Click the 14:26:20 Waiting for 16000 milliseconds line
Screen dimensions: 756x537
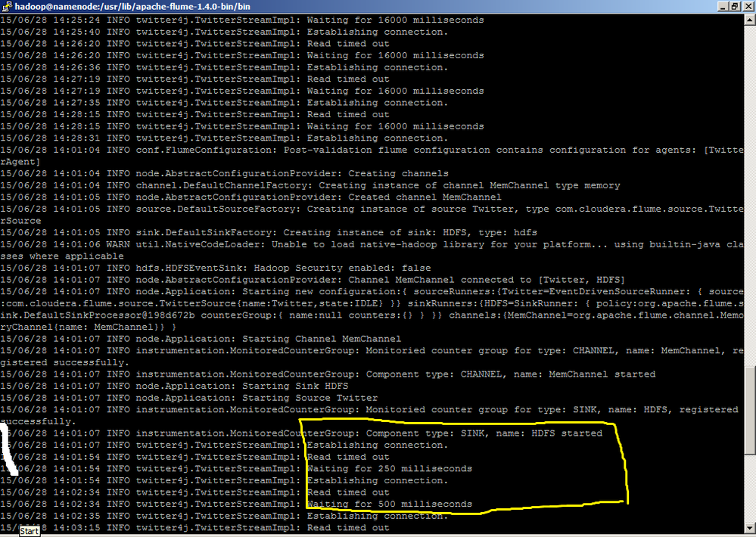(x=242, y=55)
